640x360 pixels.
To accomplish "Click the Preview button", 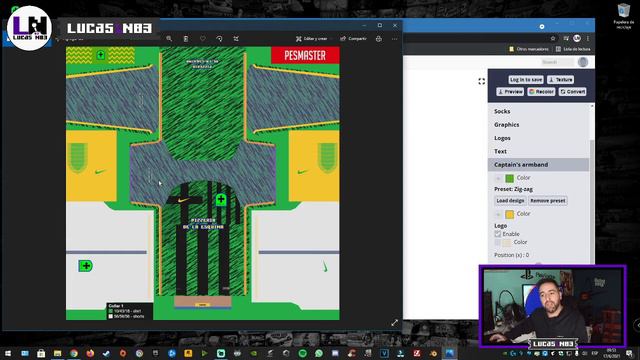I will (x=510, y=91).
